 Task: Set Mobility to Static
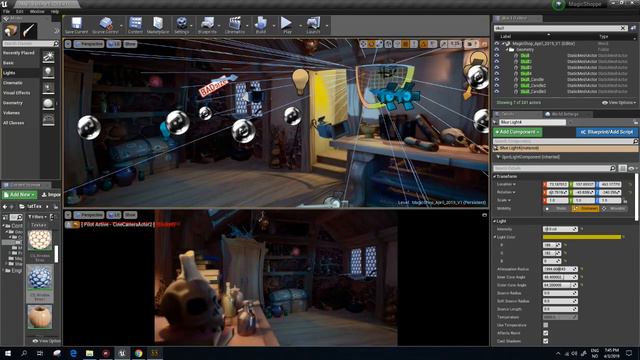click(557, 209)
